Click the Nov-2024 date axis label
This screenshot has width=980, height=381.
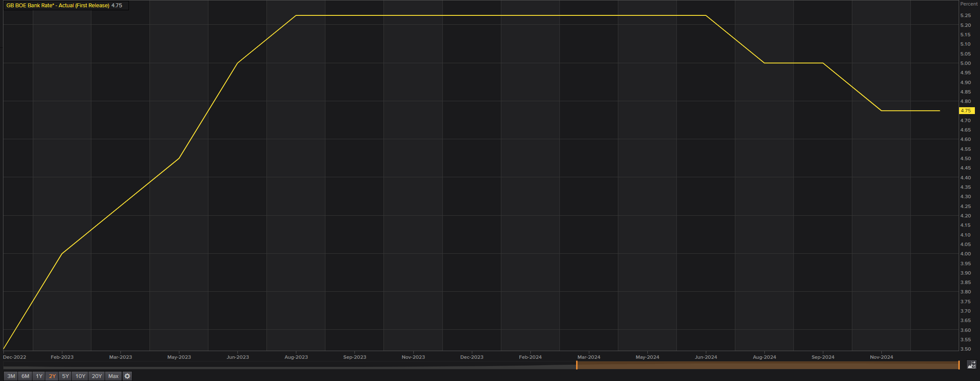click(x=881, y=357)
